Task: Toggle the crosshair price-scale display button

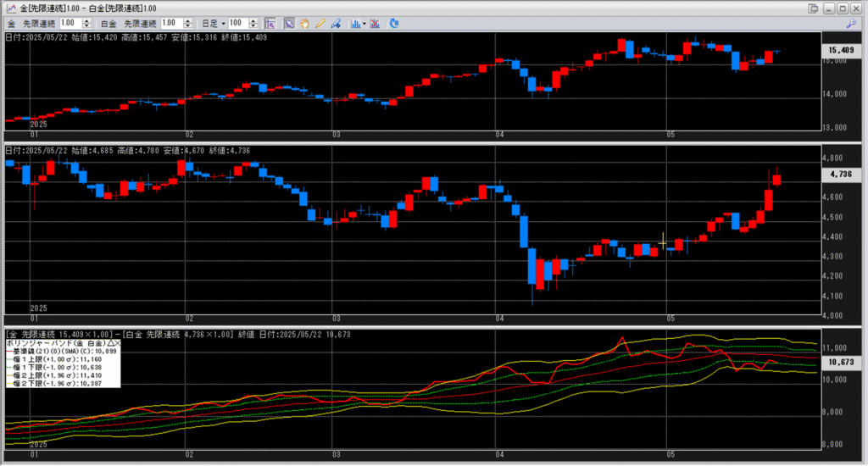Action: tap(270, 23)
